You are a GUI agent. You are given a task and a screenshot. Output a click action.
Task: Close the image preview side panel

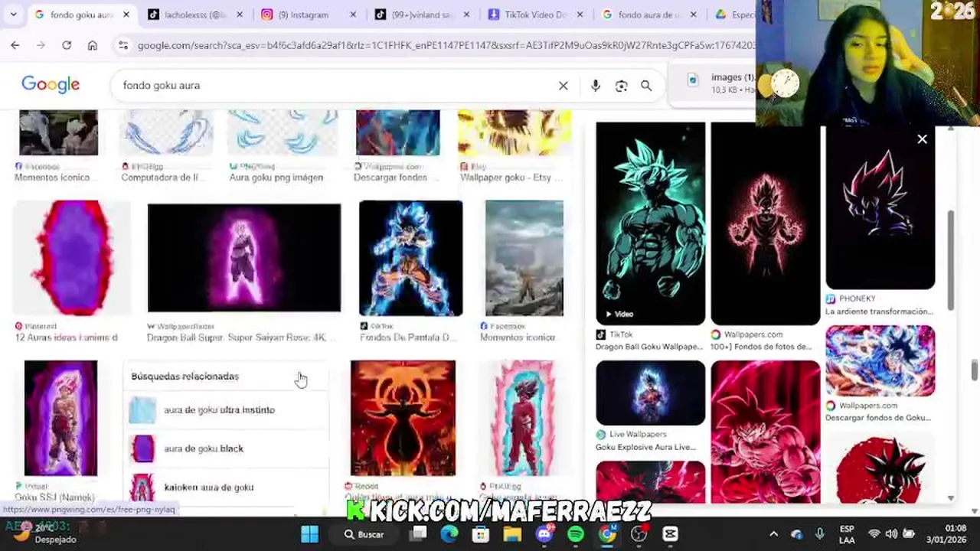coord(922,139)
